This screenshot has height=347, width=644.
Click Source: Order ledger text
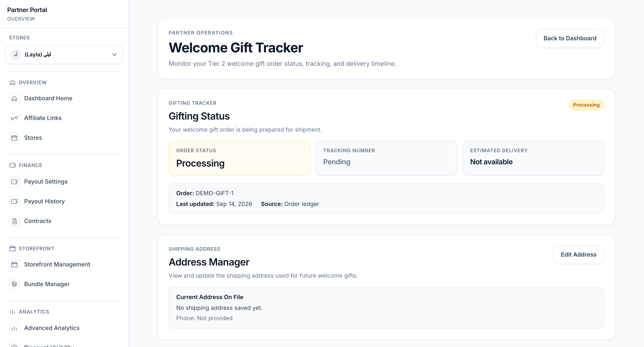(290, 204)
